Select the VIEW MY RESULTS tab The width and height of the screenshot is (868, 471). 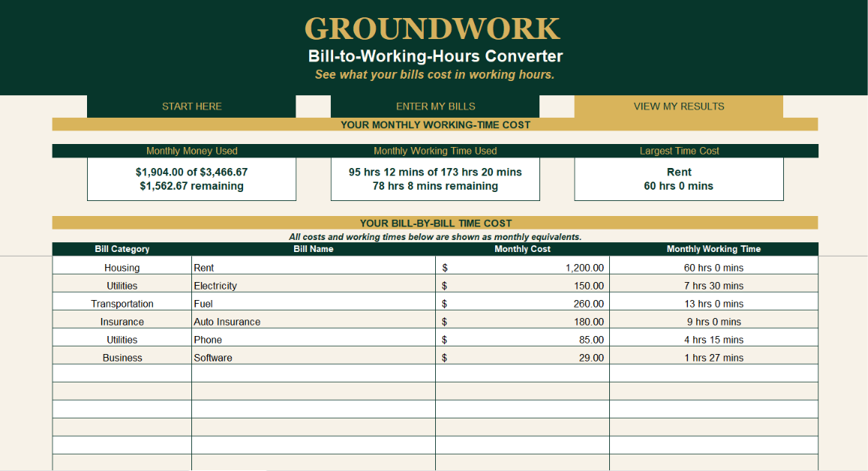pyautogui.click(x=679, y=106)
